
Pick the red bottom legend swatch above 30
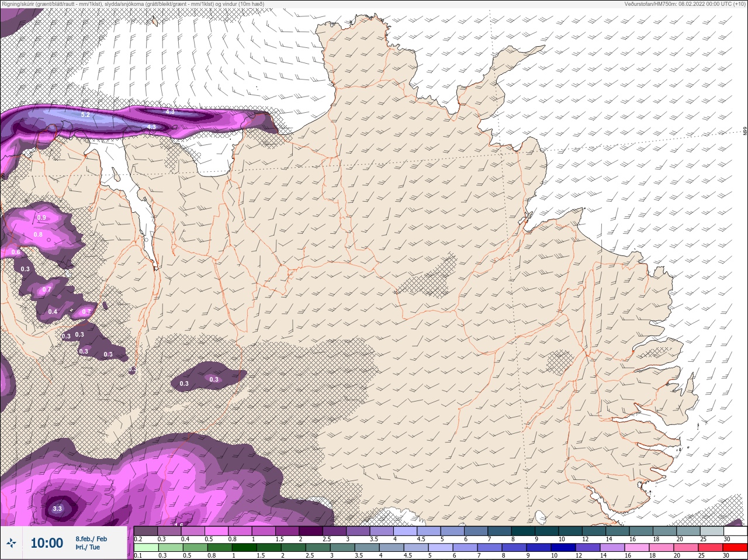tap(736, 548)
